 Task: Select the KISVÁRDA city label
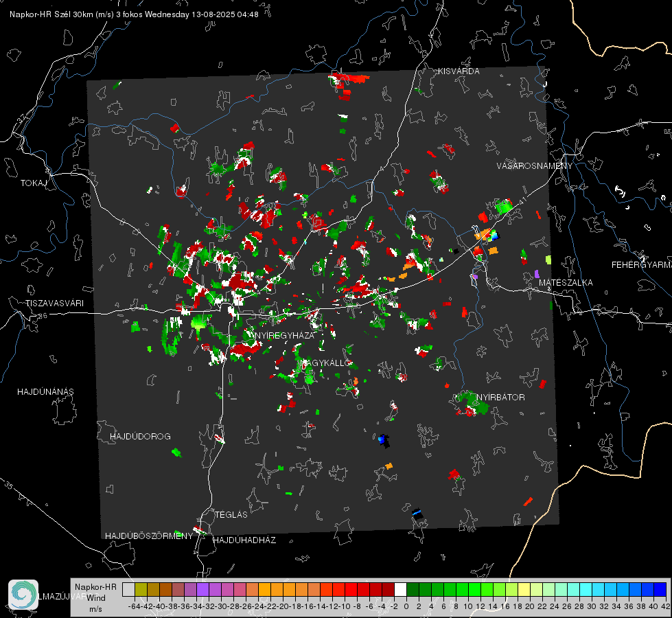459,71
